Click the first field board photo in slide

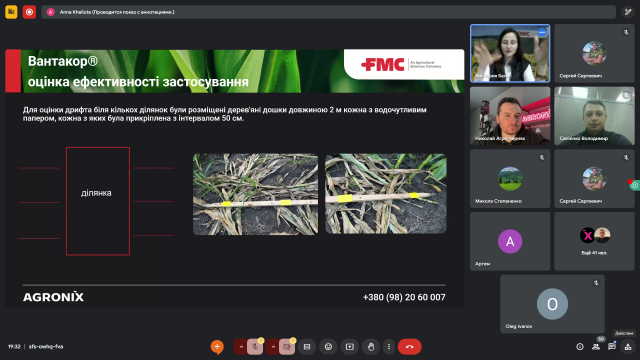coord(256,194)
